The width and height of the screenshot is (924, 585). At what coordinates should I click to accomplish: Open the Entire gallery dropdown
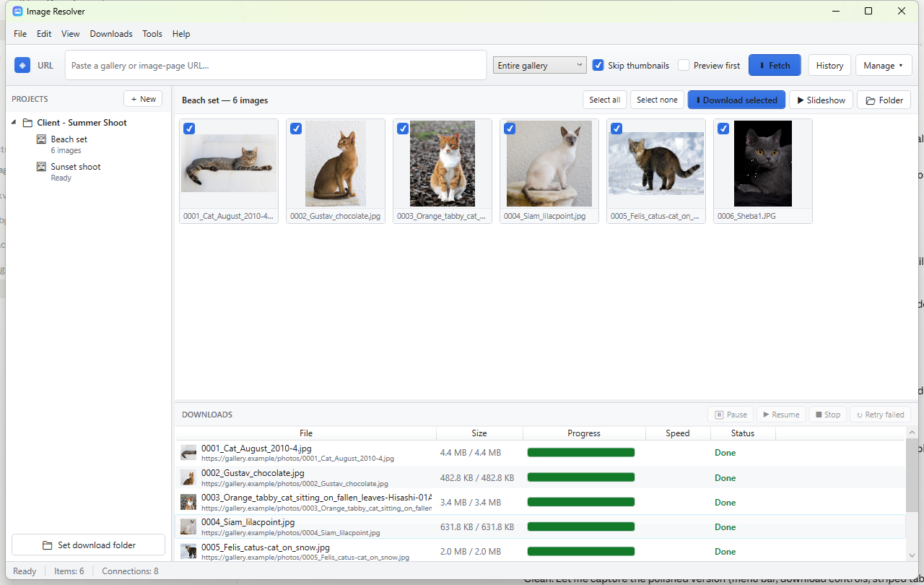[540, 65]
